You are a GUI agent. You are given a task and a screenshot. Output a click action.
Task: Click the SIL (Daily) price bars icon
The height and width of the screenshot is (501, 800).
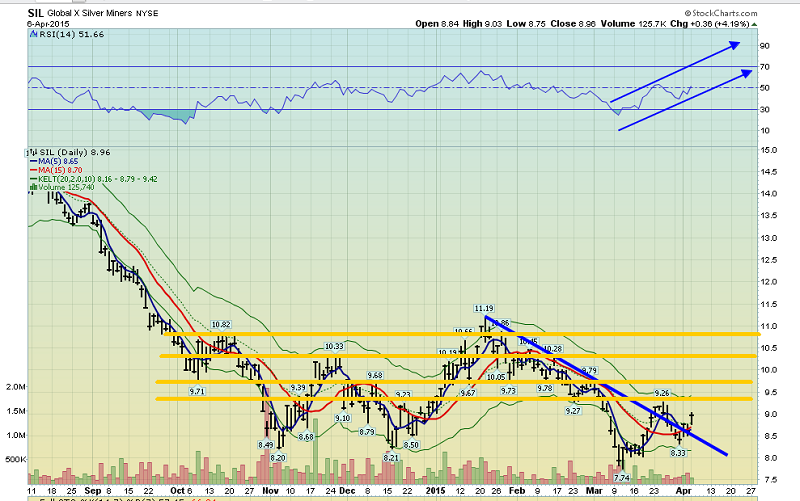pos(32,151)
